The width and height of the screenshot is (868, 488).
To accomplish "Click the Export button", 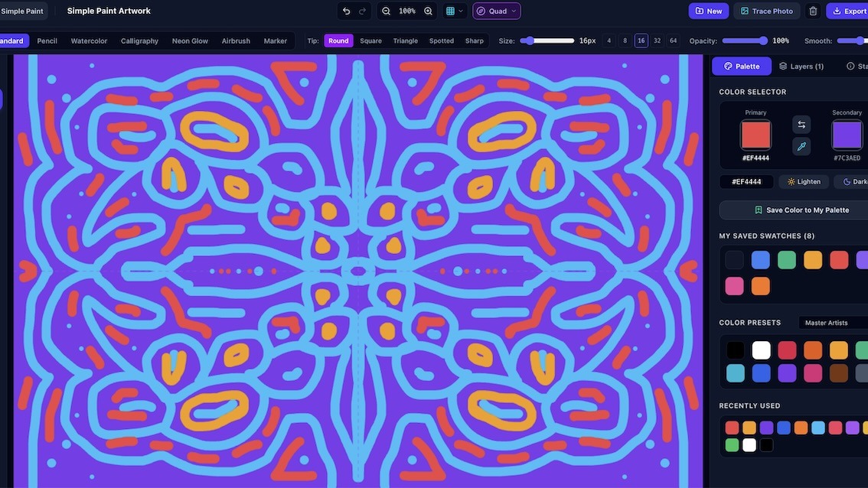I will click(847, 11).
